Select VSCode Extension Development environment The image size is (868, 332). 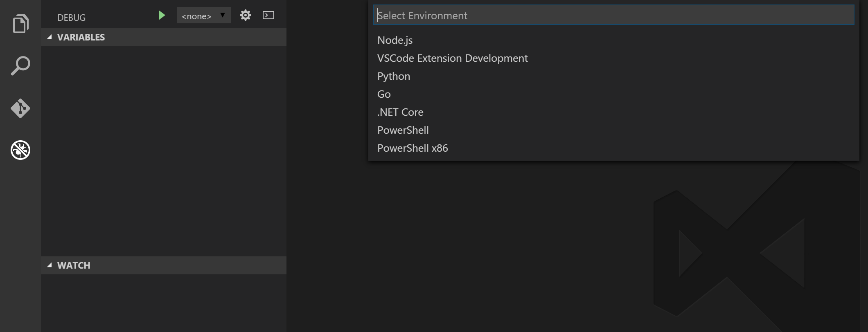pyautogui.click(x=614, y=58)
